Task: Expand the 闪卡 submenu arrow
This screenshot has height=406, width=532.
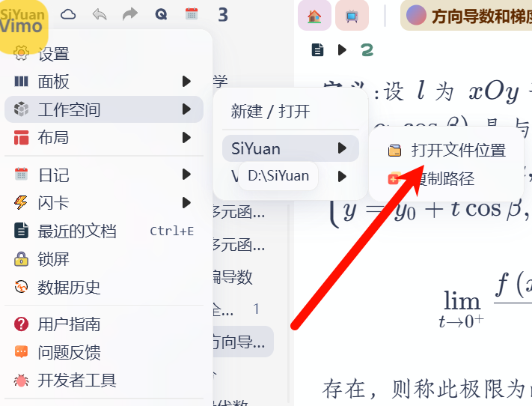Action: [x=186, y=202]
